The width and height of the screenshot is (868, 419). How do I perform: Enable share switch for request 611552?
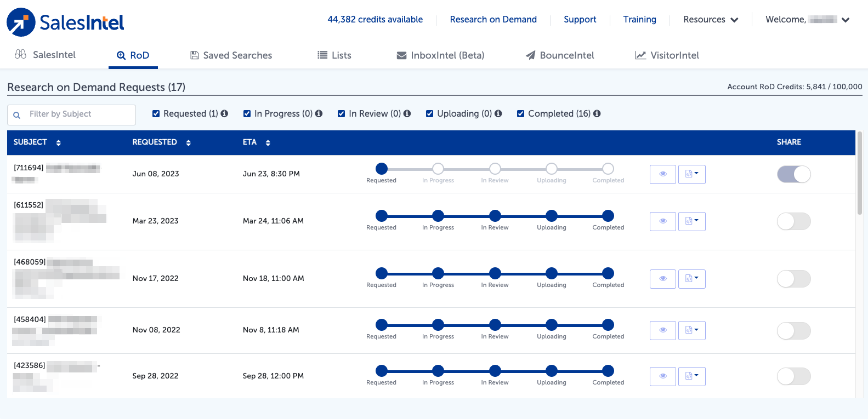[794, 221]
